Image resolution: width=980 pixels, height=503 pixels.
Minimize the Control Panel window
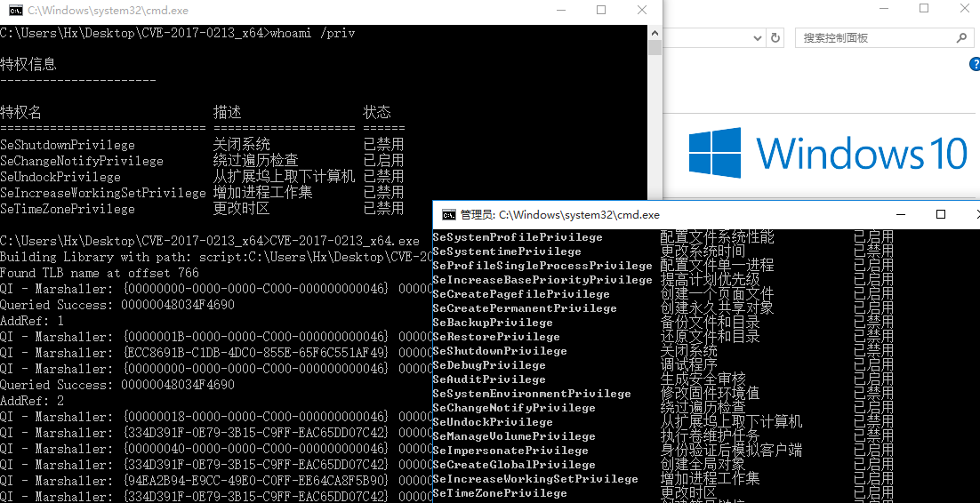[x=884, y=8]
